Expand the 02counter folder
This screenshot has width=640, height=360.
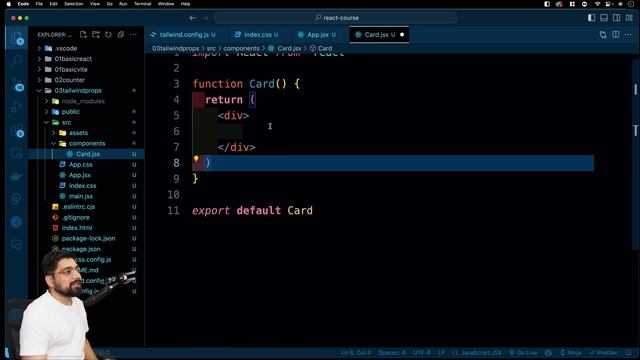(86, 80)
